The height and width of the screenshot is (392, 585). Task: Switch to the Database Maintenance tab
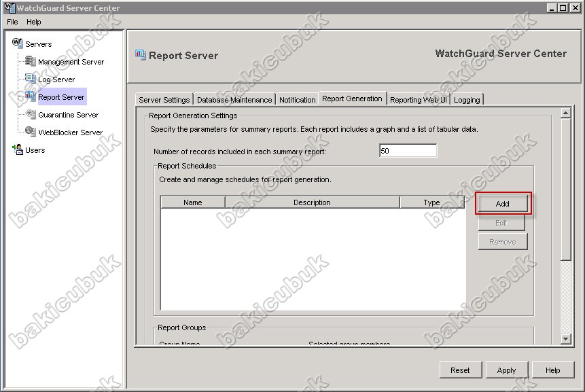click(x=234, y=100)
